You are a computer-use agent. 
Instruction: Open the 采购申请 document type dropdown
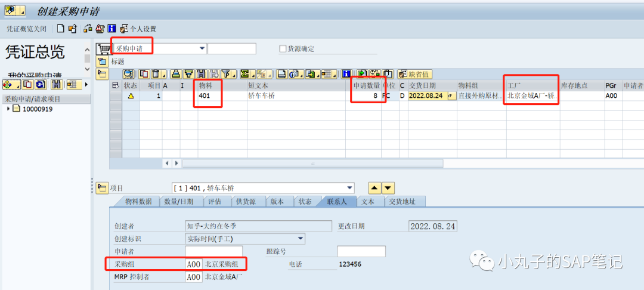[x=202, y=48]
